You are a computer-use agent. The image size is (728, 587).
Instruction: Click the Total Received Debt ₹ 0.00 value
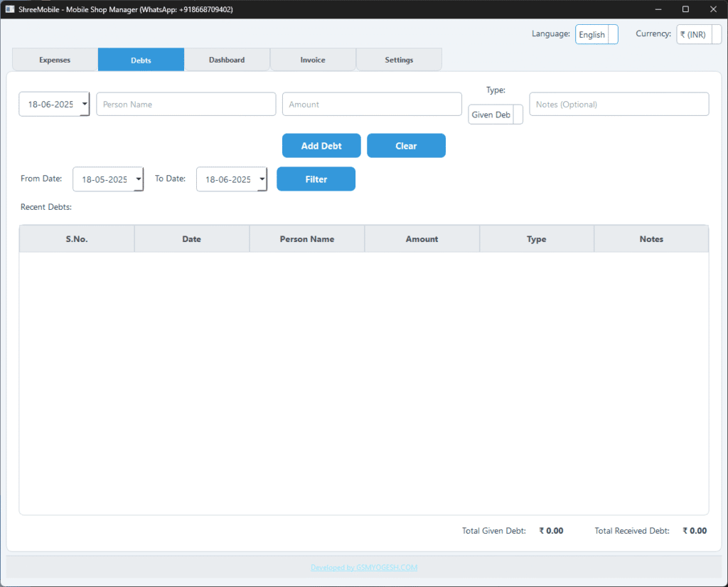point(695,531)
